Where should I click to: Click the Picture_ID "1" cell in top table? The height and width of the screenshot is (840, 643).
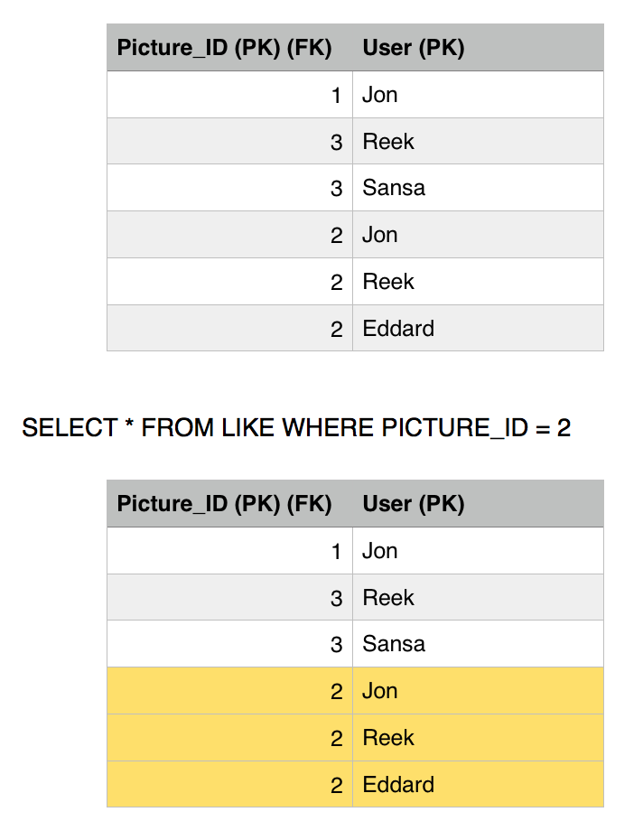pyautogui.click(x=336, y=95)
